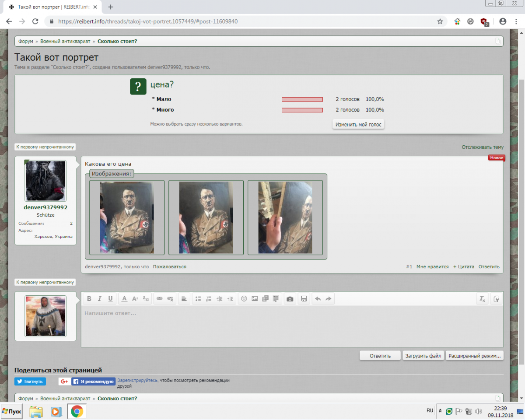This screenshot has height=420, width=525.
Task: Toggle underline formatting in reply editor
Action: [110, 299]
